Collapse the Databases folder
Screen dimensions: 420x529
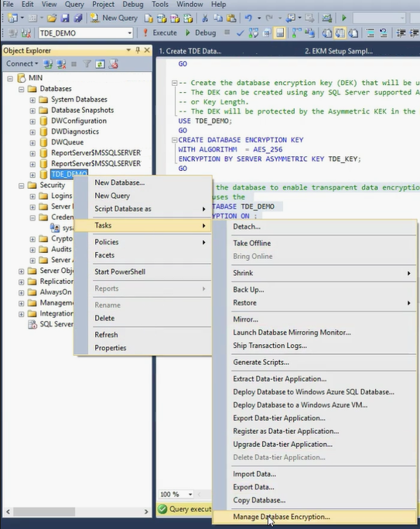pyautogui.click(x=21, y=89)
